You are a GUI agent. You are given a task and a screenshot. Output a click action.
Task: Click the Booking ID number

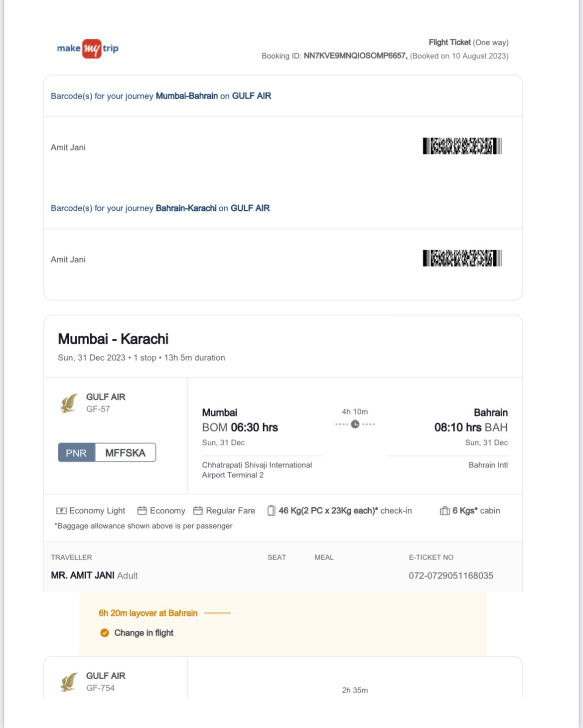[x=355, y=56]
